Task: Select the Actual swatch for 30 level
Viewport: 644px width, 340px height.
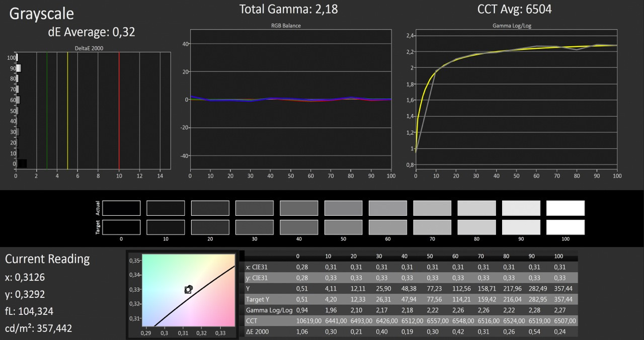Action: click(x=255, y=208)
